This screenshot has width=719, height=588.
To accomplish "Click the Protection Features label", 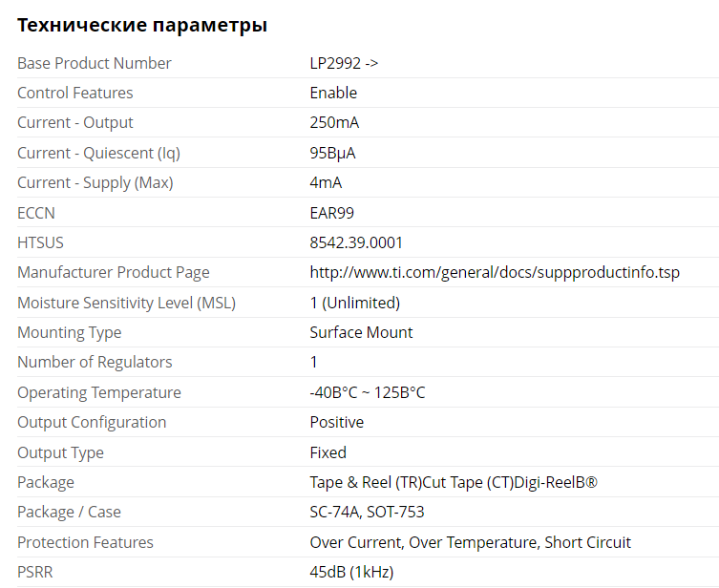I will pyautogui.click(x=85, y=542).
